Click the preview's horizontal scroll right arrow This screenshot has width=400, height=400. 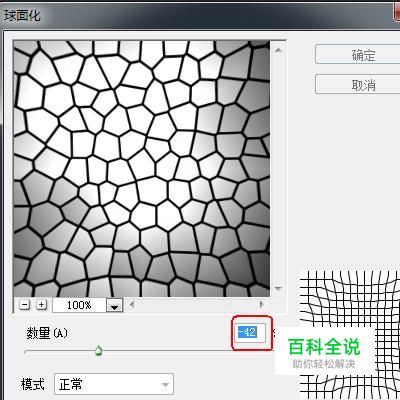click(x=262, y=304)
